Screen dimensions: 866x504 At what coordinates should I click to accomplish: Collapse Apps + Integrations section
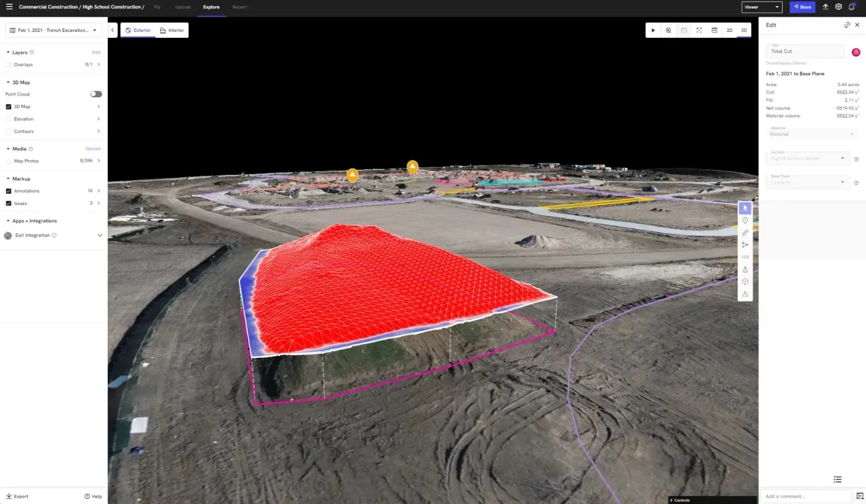tap(8, 221)
